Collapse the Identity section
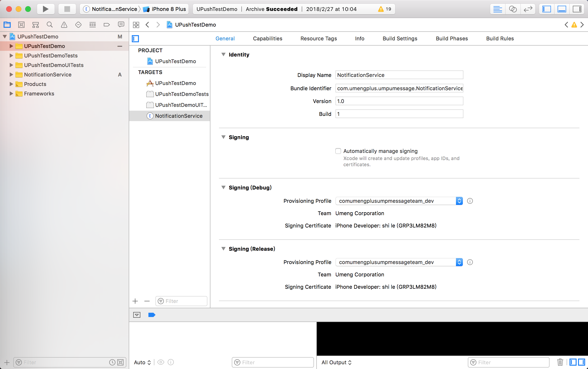 click(x=223, y=54)
